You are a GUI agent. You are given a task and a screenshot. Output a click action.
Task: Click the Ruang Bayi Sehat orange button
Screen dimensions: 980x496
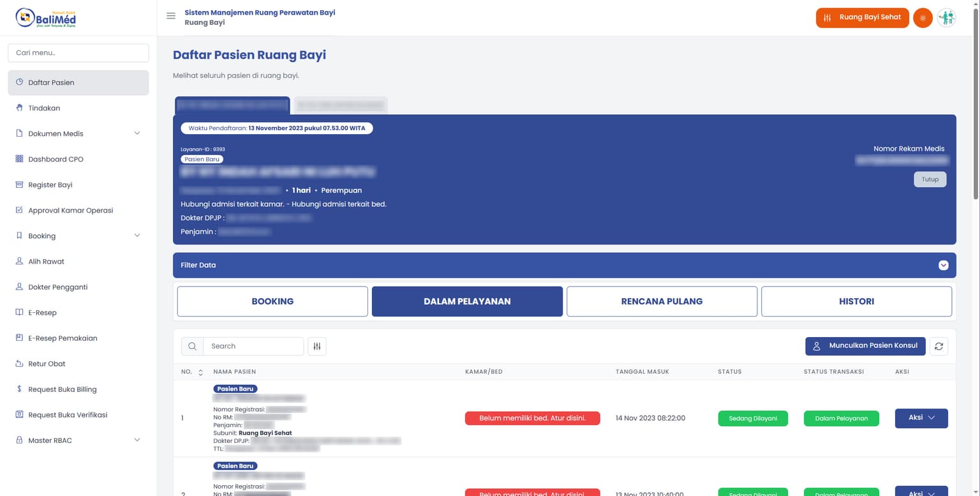(862, 18)
